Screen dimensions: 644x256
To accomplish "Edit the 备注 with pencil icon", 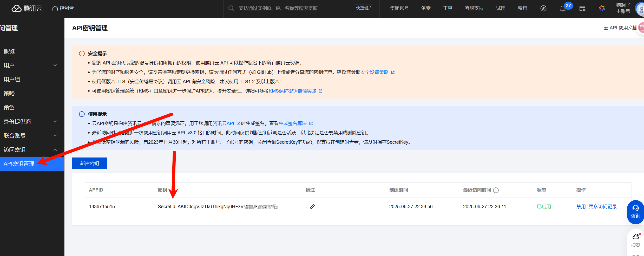I will (x=312, y=207).
